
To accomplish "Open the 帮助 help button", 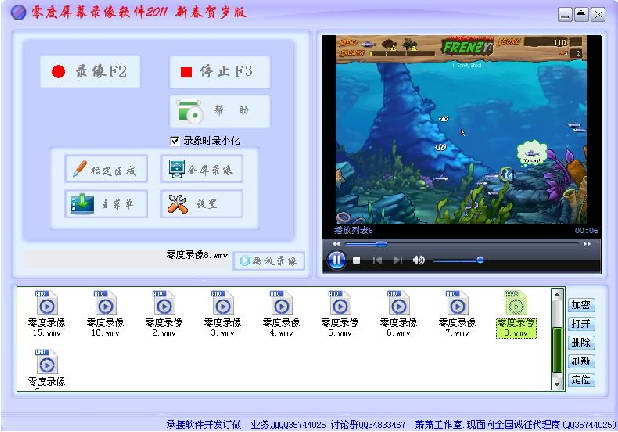I will (220, 111).
